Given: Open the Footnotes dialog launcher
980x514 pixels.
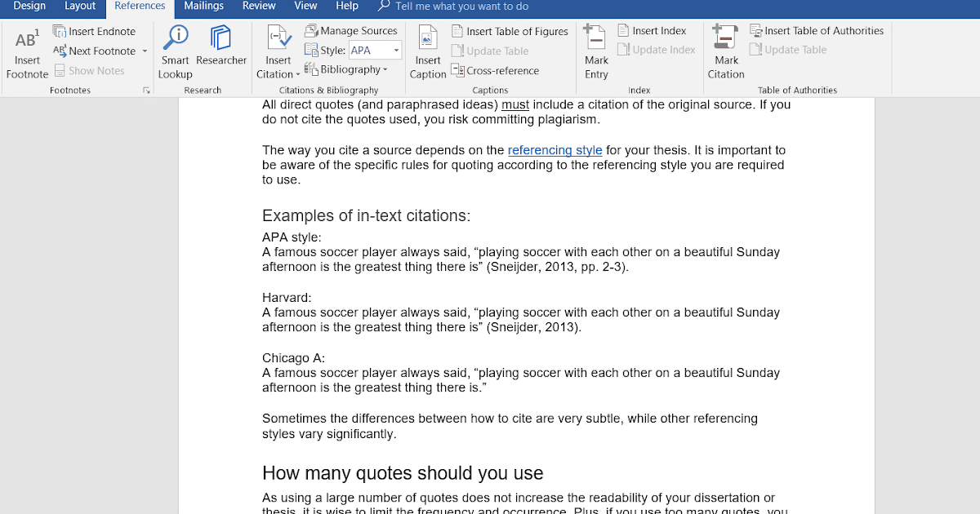Looking at the screenshot, I should point(147,91).
